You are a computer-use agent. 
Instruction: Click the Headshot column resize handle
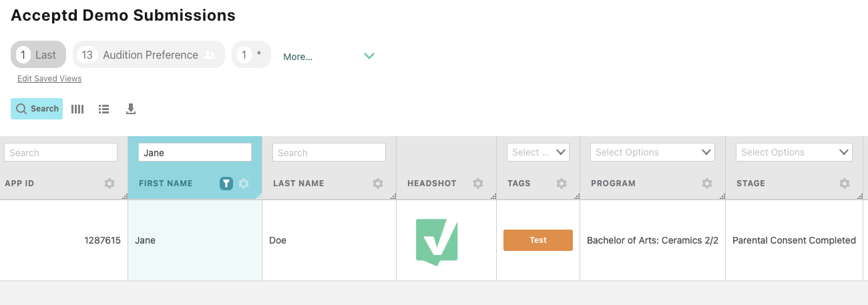coord(493,196)
